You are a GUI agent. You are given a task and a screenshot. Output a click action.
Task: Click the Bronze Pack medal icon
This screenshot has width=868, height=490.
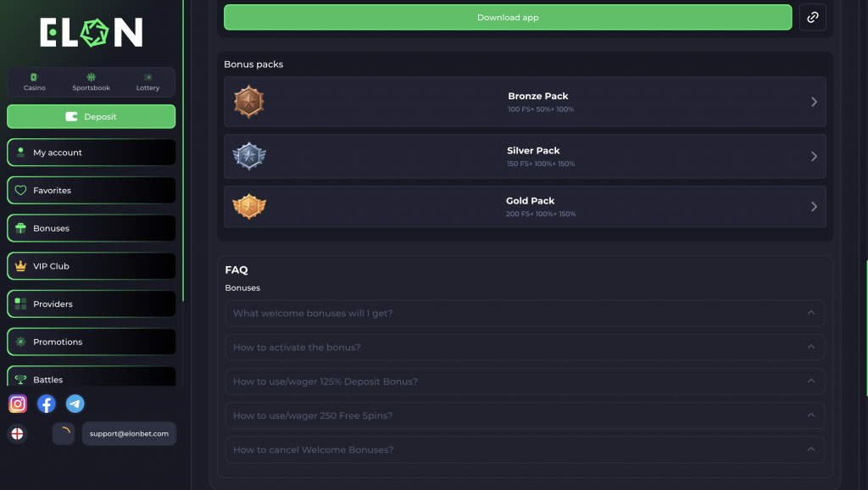click(x=249, y=102)
